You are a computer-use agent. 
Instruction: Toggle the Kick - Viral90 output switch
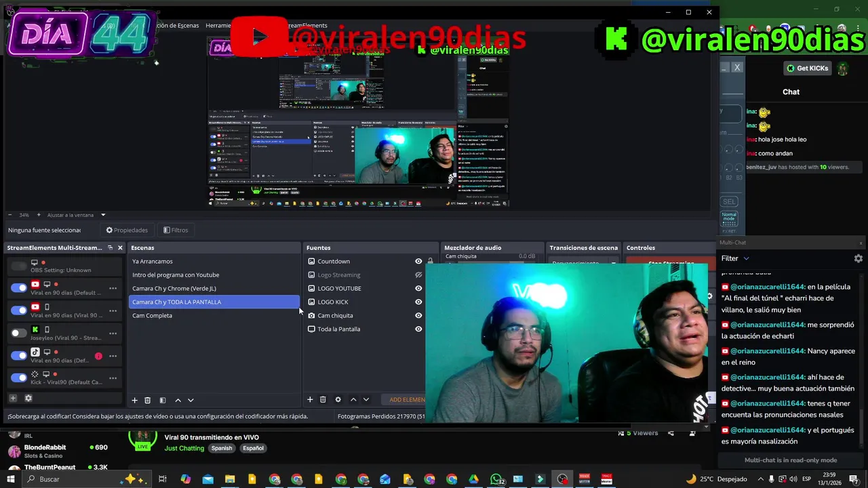tap(19, 378)
